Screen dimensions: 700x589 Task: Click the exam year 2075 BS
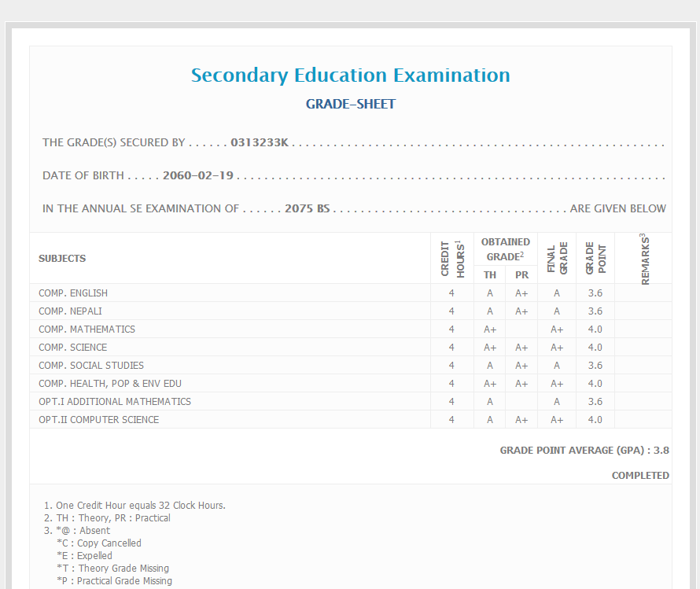point(307,208)
